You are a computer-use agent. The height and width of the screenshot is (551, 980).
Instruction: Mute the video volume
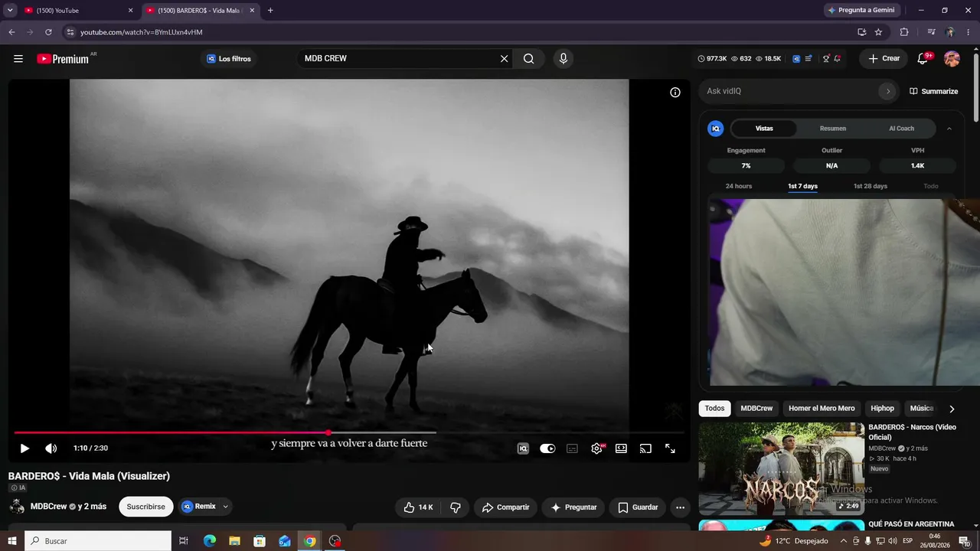tap(51, 448)
